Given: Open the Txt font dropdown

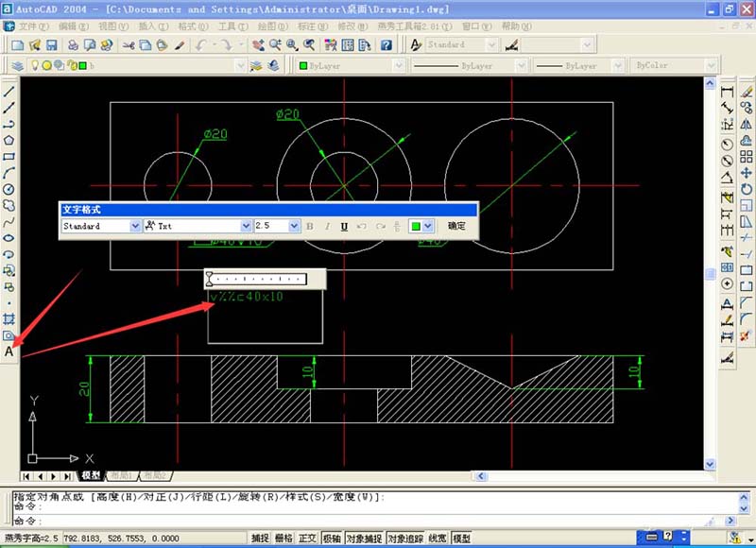Looking at the screenshot, I should [x=245, y=227].
